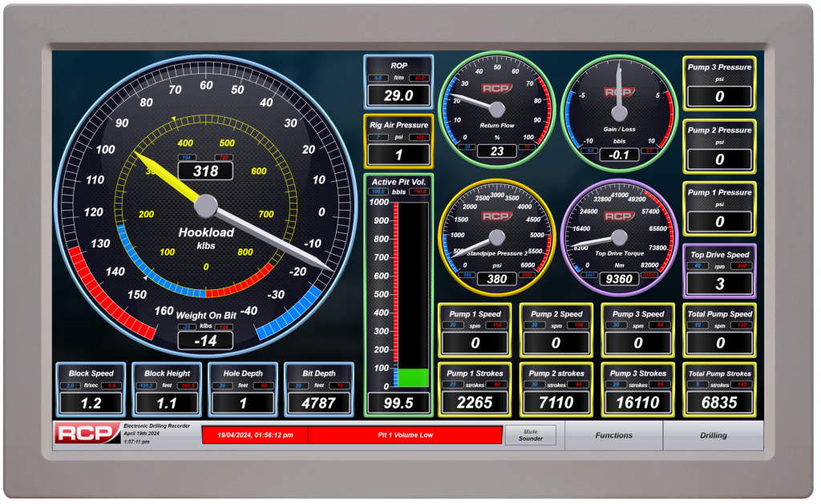Viewport: 821px width, 504px height.
Task: Select the Pit 1 Volume Low alarm message
Action: tap(405, 435)
